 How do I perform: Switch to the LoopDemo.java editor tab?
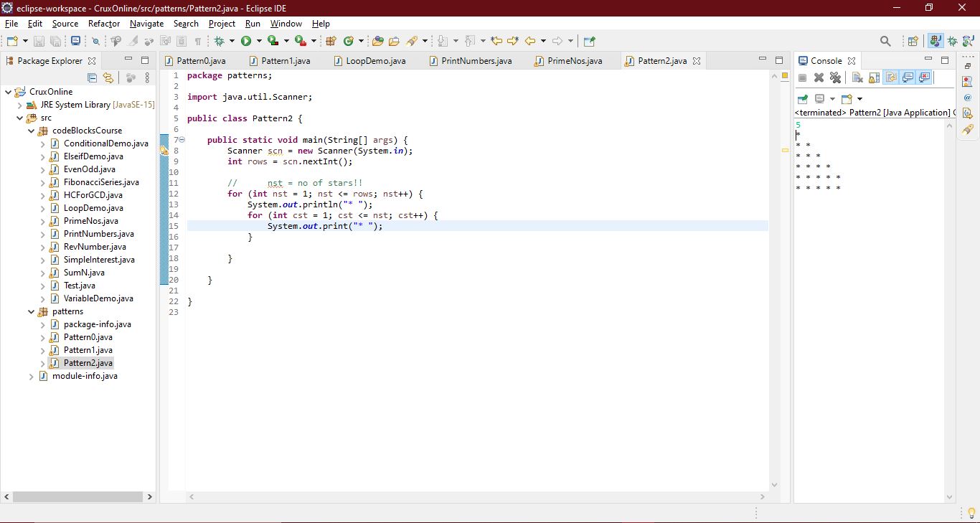tap(369, 61)
